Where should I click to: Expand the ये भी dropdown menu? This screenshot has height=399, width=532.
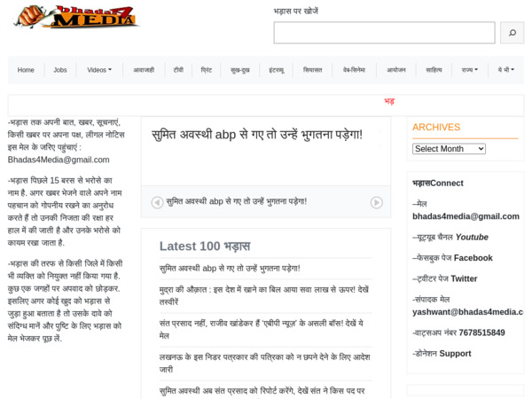point(506,70)
